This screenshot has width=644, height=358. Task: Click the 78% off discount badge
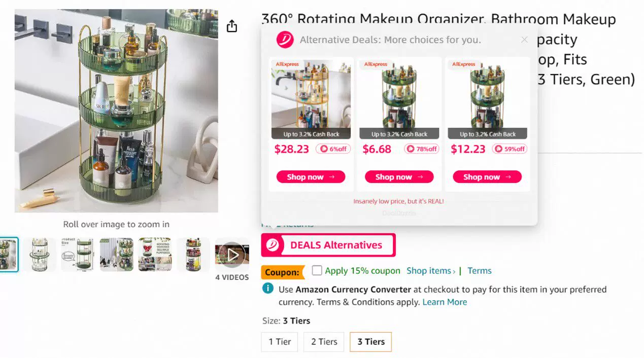(x=421, y=149)
